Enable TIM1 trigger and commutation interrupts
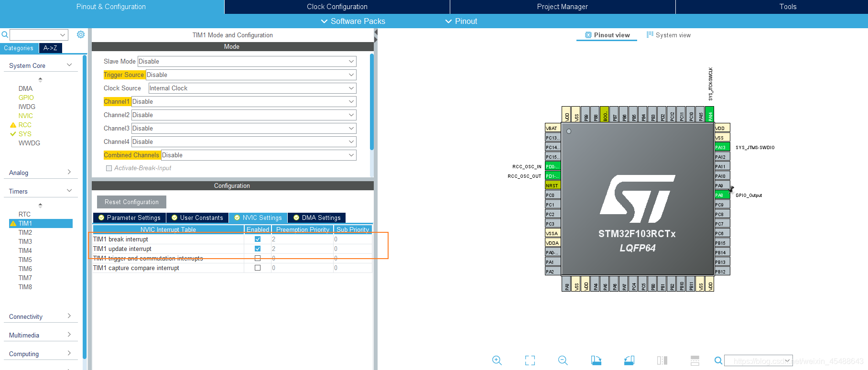The image size is (868, 370). 258,258
